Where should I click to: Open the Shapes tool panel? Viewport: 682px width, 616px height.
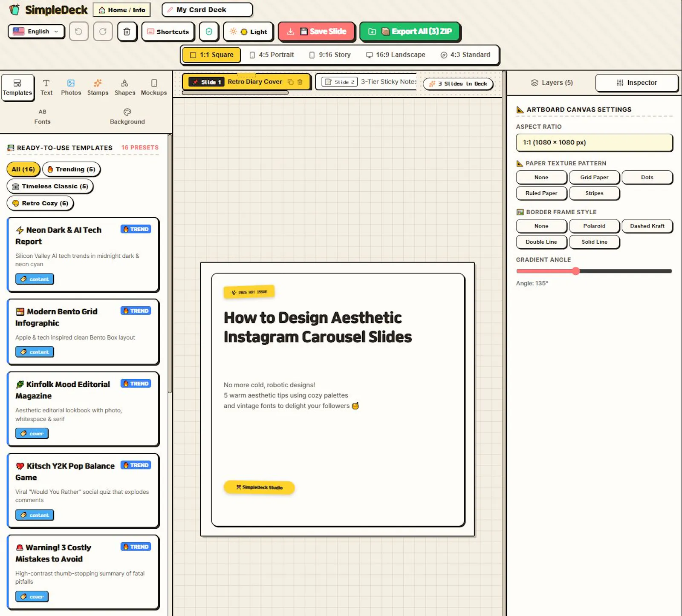[125, 87]
